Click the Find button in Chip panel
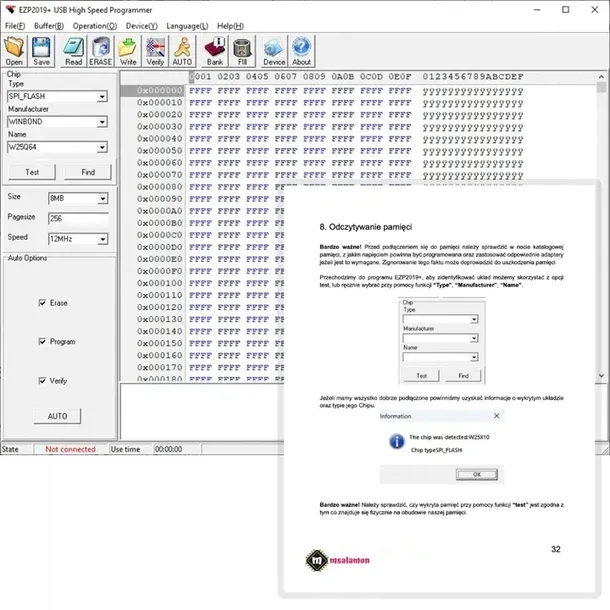610x610 pixels. tap(88, 172)
